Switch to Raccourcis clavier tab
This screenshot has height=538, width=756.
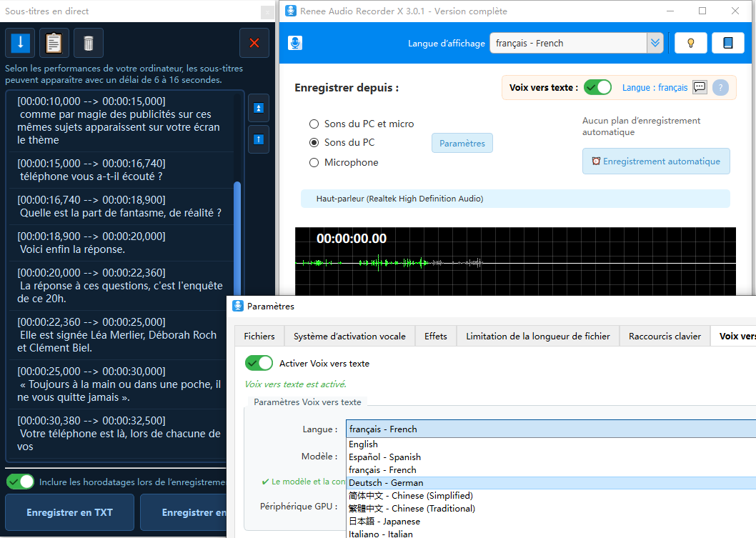(665, 336)
